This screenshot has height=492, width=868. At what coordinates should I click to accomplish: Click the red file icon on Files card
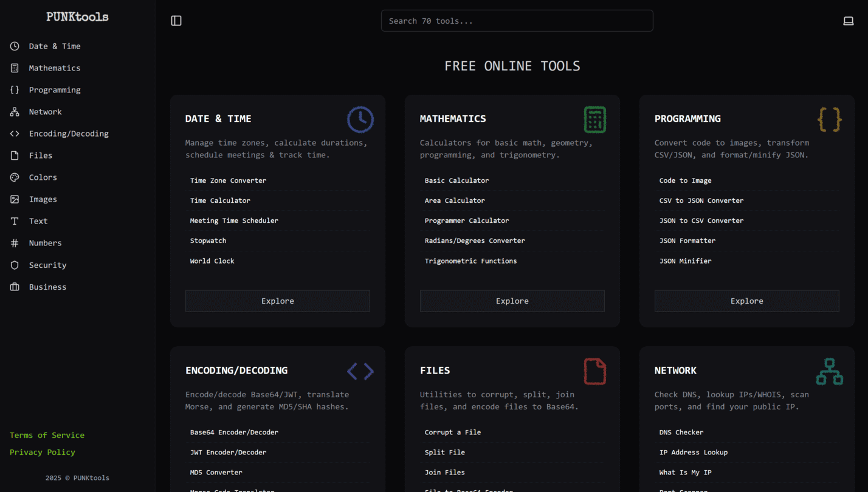point(594,371)
